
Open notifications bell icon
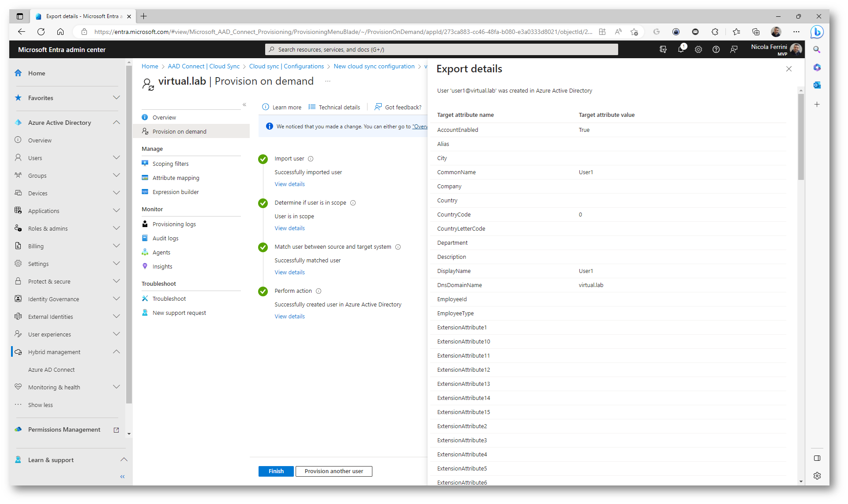coord(681,49)
